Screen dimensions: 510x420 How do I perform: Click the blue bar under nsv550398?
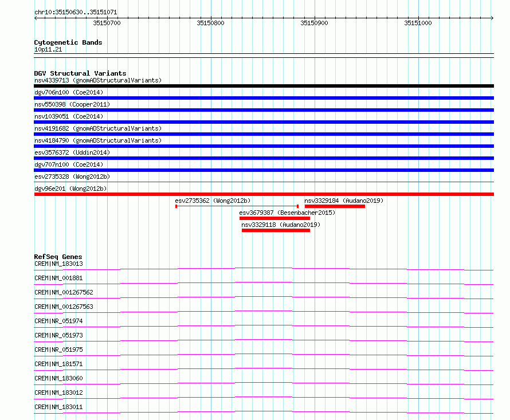[x=264, y=110]
